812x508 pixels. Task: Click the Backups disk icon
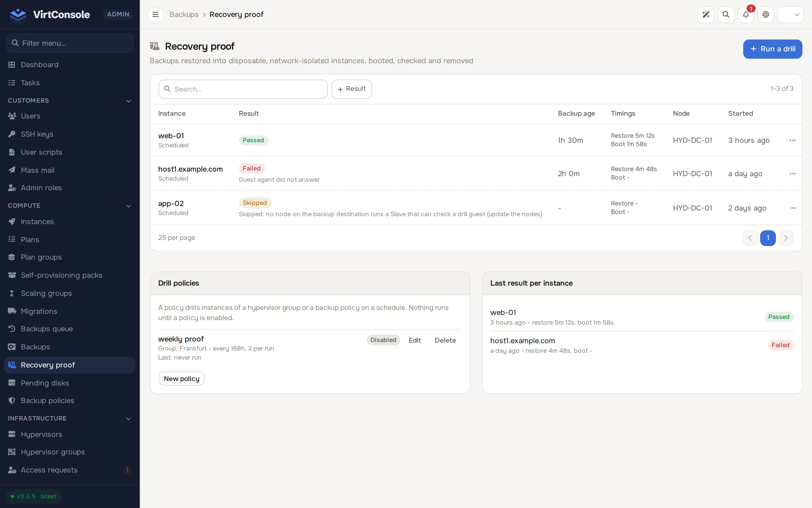[x=12, y=347]
